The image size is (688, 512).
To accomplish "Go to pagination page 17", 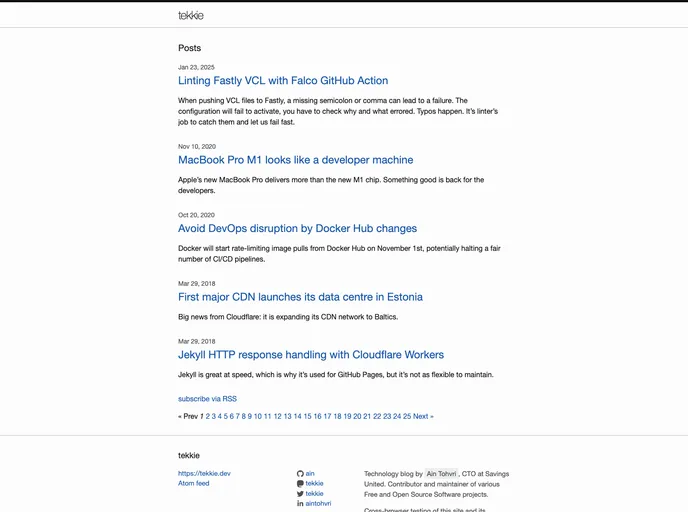I will (x=327, y=416).
